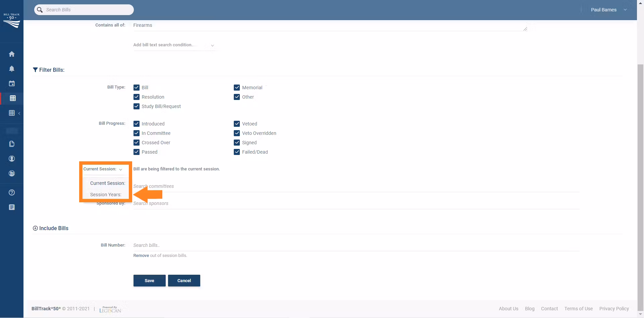Image resolution: width=644 pixels, height=318 pixels.
Task: Open the Home icon in sidebar
Action: click(12, 54)
